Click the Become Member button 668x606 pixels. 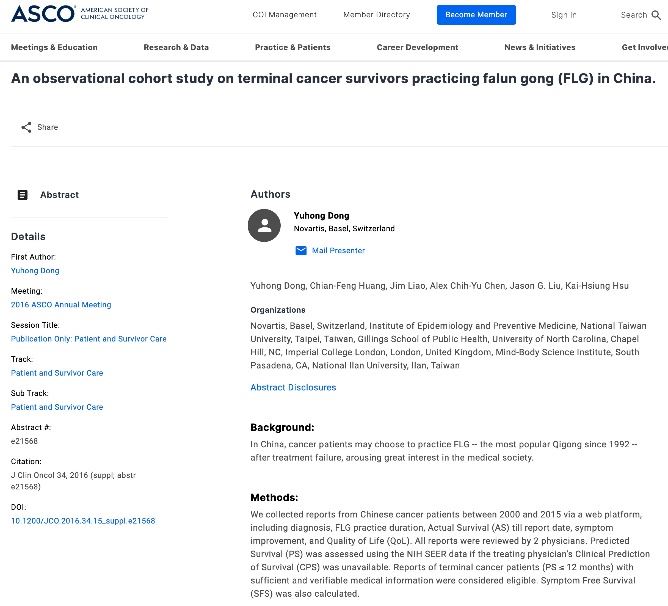(476, 15)
